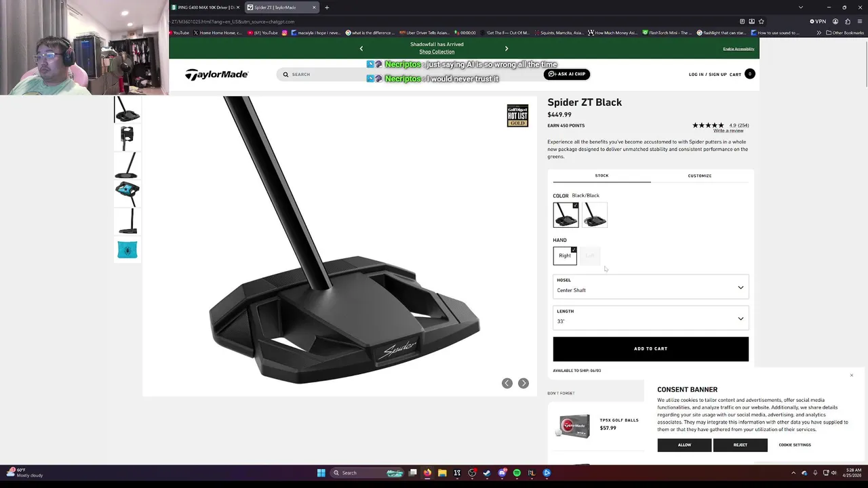This screenshot has width=868, height=488.
Task: Open Steam from the taskbar
Action: [487, 473]
